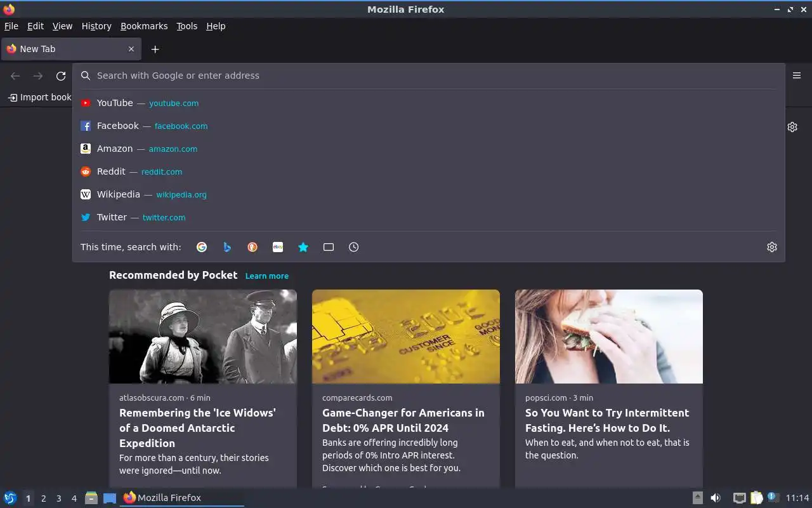Open the Help menu
This screenshot has width=812, height=508.
pyautogui.click(x=216, y=26)
